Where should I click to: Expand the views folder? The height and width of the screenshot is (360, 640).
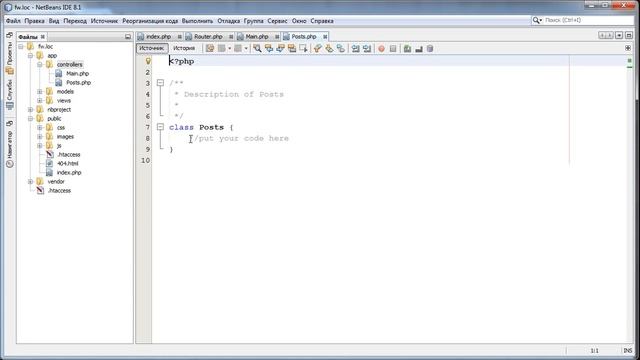[x=40, y=100]
